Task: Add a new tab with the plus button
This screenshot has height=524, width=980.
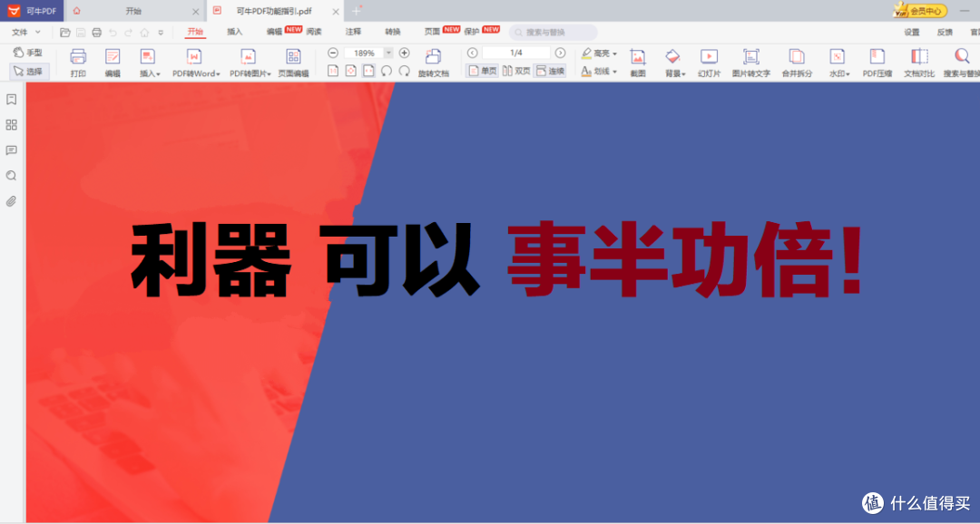Action: (x=357, y=11)
